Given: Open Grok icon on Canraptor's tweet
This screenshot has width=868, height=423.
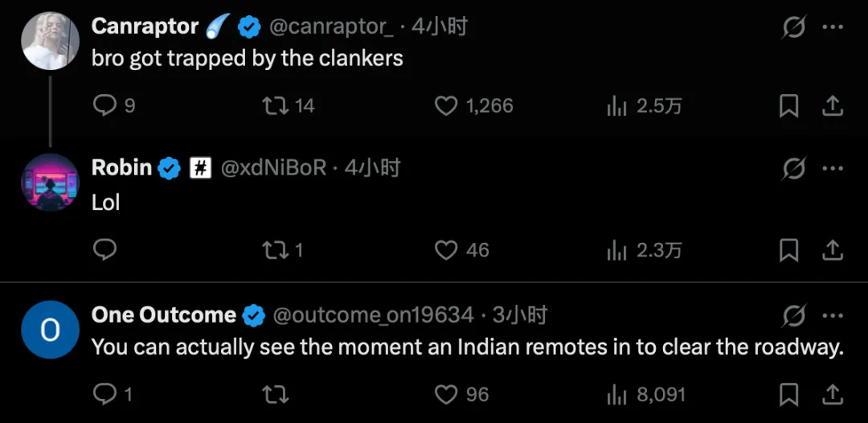Looking at the screenshot, I should pos(794,28).
